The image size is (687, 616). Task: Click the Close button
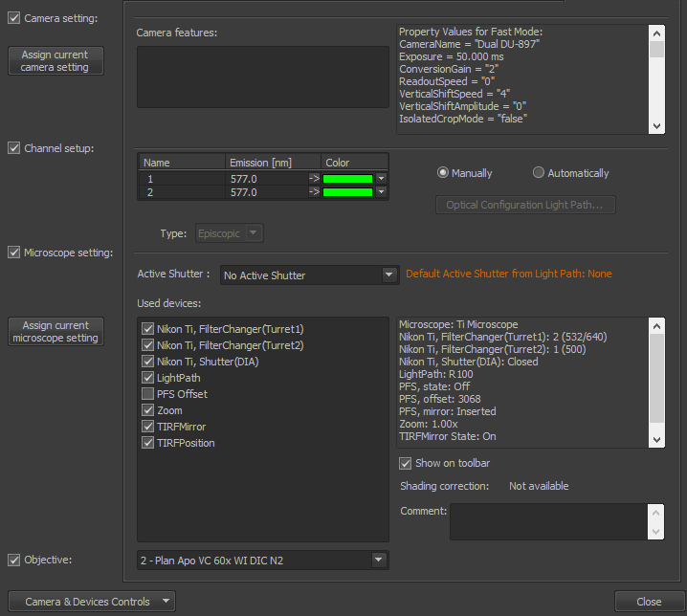tap(650, 602)
